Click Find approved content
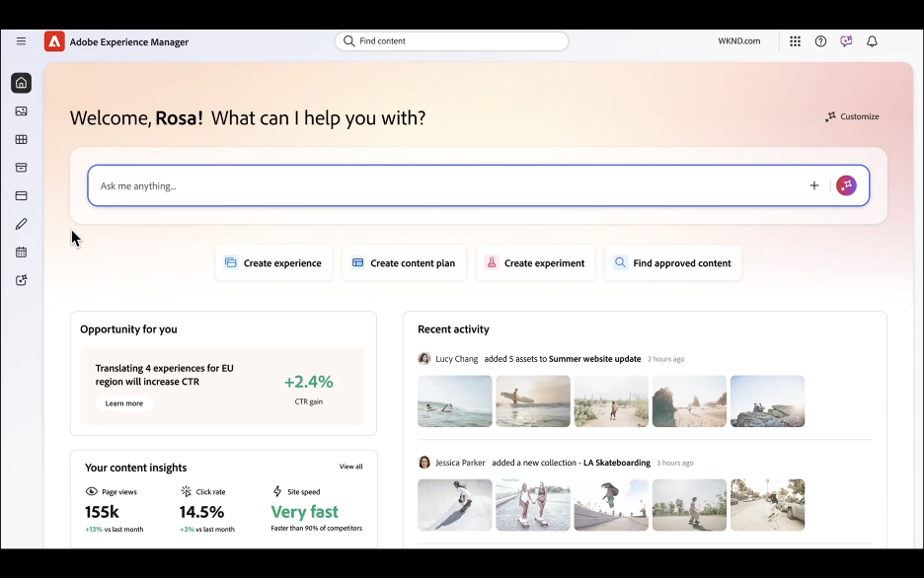Viewport: 924px width, 578px height. pos(672,263)
